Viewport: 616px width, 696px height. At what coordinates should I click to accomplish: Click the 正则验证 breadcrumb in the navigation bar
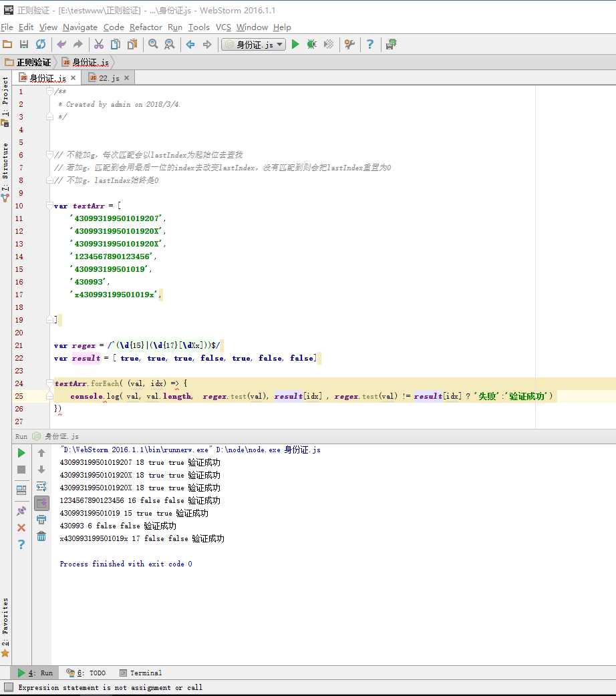(28, 62)
